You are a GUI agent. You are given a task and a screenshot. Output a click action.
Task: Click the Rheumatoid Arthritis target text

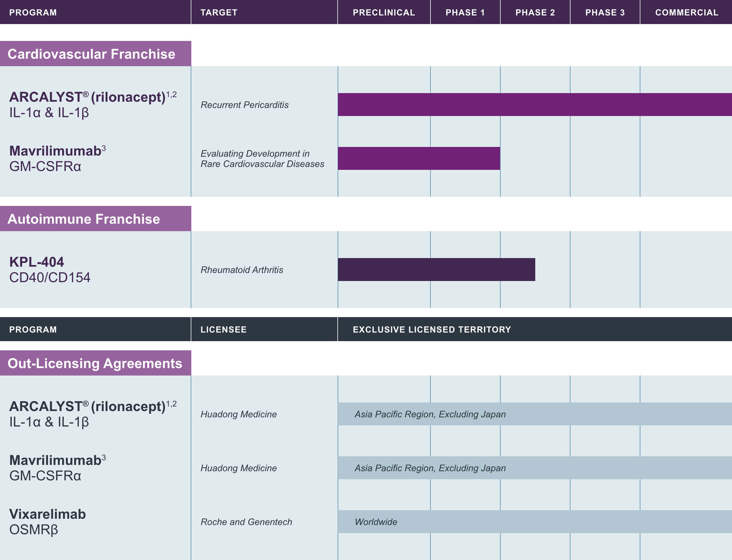[241, 270]
